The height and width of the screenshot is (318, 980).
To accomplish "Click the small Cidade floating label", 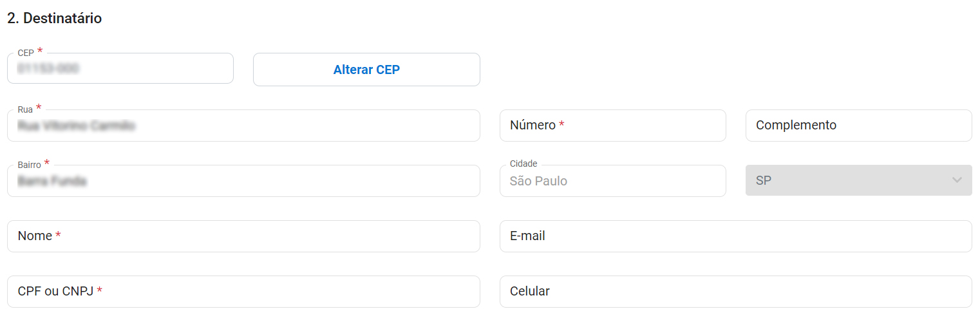I will click(523, 164).
